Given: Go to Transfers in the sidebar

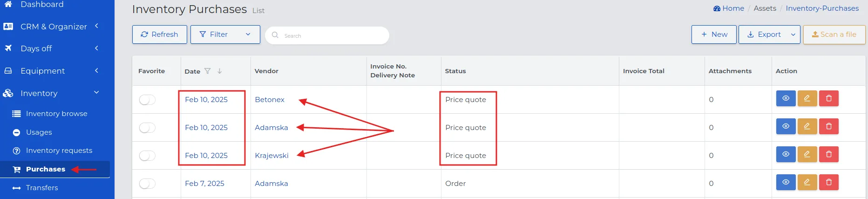Looking at the screenshot, I should click(42, 188).
